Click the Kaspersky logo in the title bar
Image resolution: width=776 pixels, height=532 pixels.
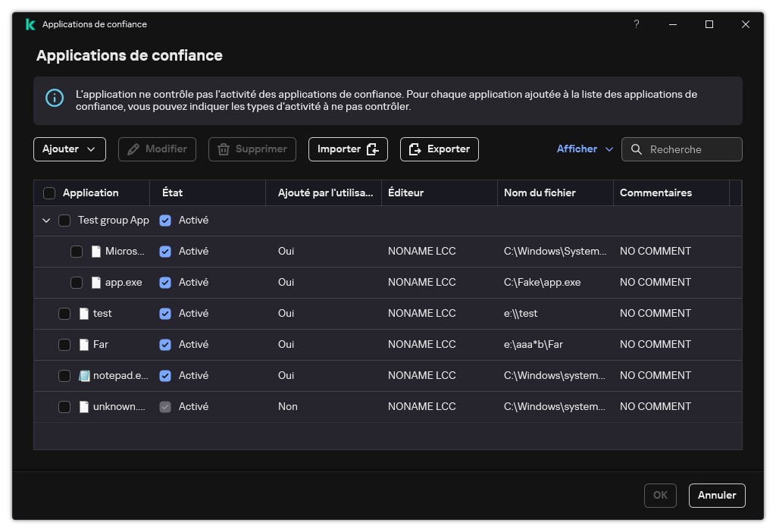pos(29,24)
